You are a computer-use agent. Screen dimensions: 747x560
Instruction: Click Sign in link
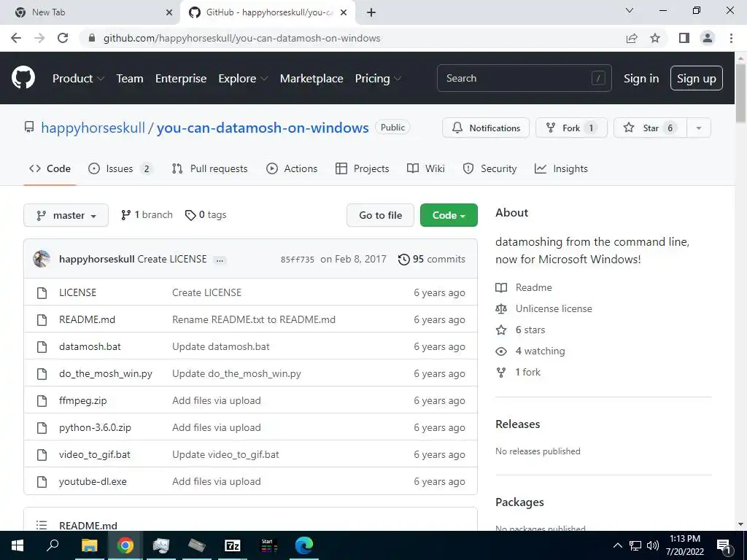(x=641, y=78)
